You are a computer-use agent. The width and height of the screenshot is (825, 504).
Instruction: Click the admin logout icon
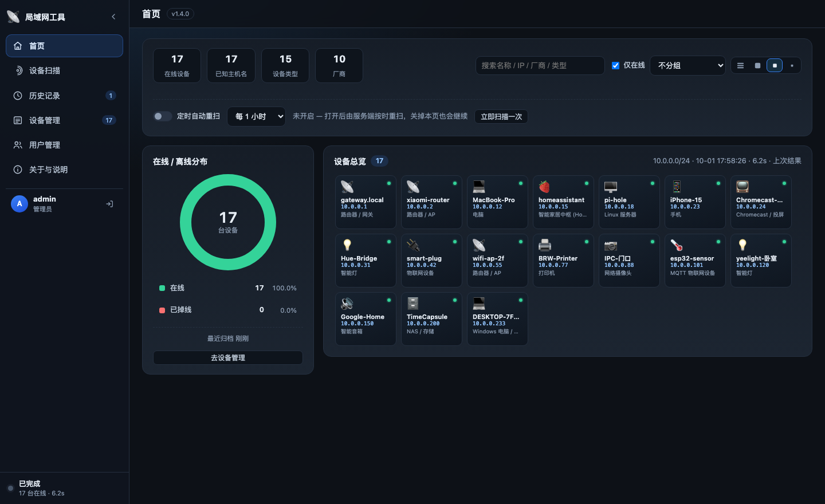[109, 204]
